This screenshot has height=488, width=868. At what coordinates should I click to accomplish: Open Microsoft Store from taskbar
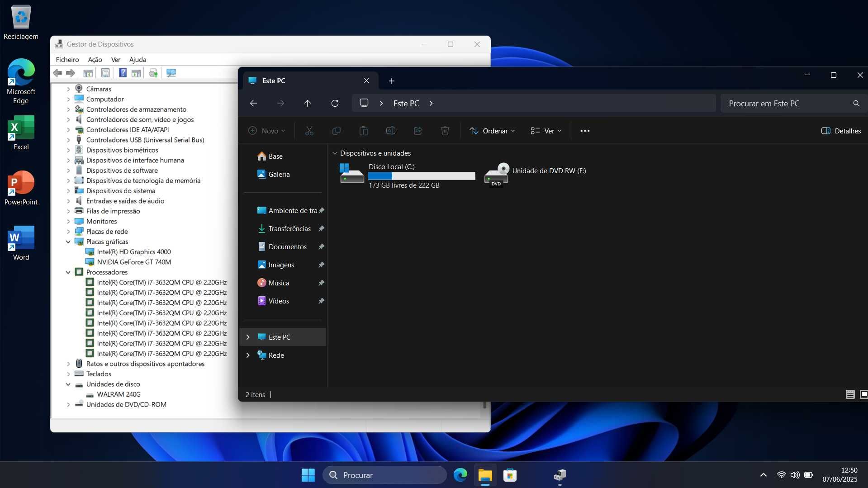[x=510, y=475]
